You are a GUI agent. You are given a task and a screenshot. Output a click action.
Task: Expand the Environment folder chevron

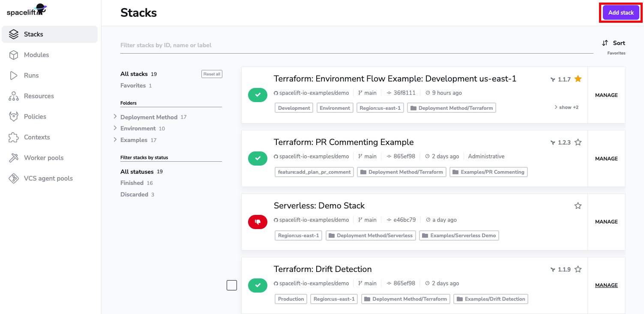[x=115, y=128]
